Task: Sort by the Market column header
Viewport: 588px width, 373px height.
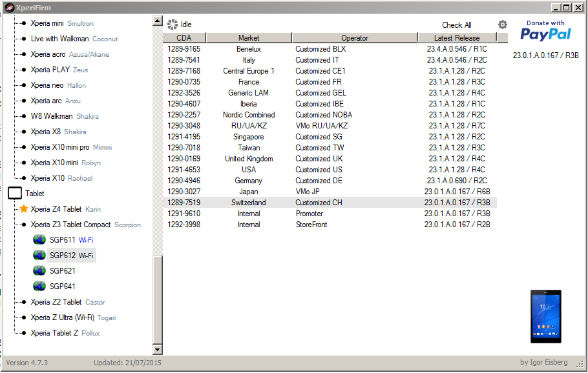Action: click(x=249, y=38)
